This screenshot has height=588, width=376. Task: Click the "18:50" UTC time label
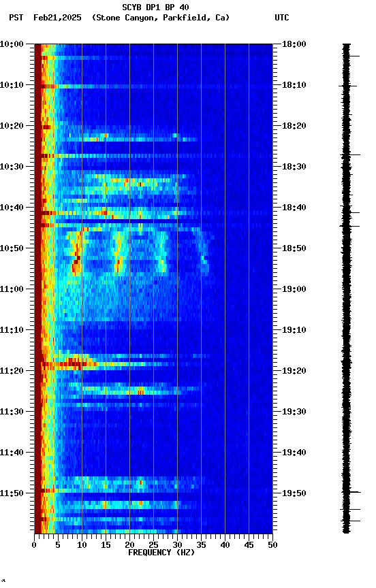pyautogui.click(x=294, y=248)
